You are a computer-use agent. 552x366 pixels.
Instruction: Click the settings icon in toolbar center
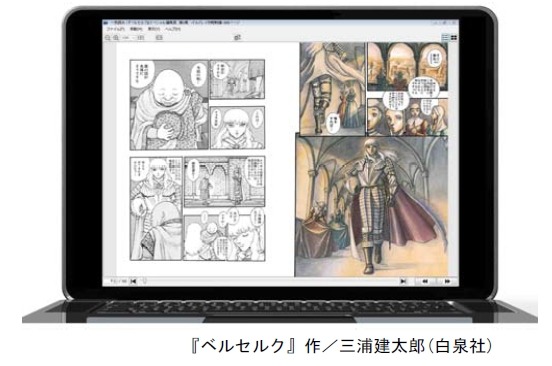(x=238, y=37)
